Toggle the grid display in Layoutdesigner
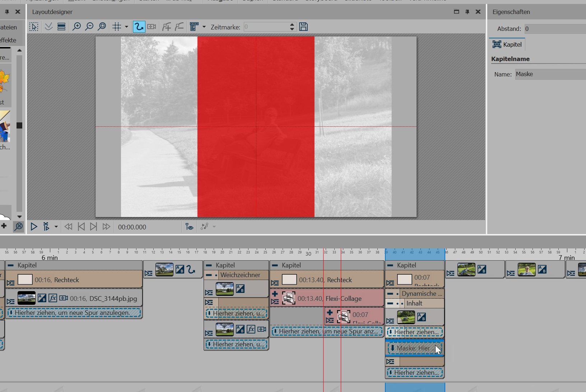 pos(117,27)
